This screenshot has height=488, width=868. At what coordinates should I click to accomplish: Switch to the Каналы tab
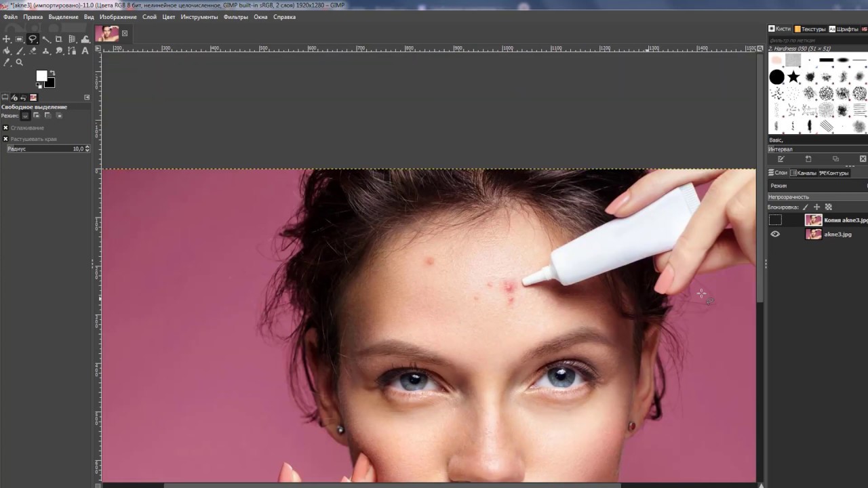click(x=804, y=173)
